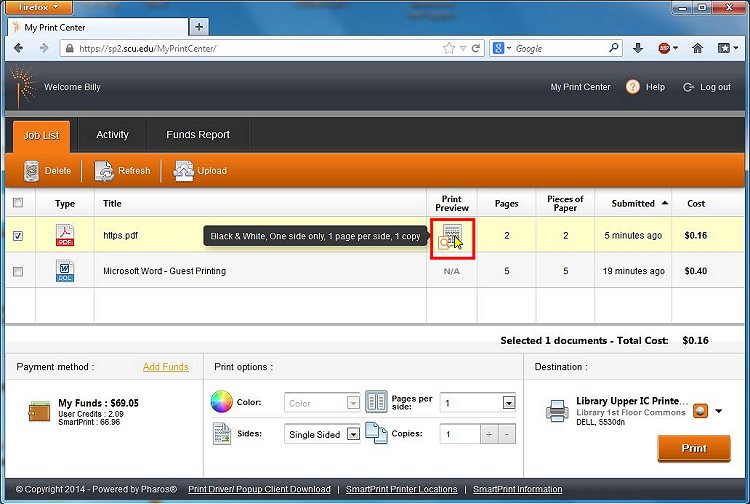
Task: Open the Firefox application menu button
Action: click(39, 7)
